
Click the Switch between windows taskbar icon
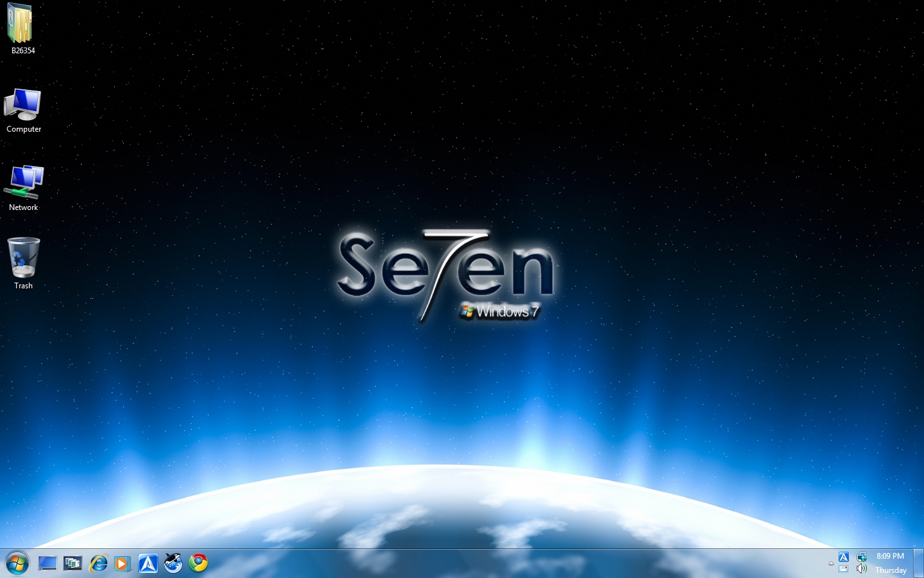[73, 564]
